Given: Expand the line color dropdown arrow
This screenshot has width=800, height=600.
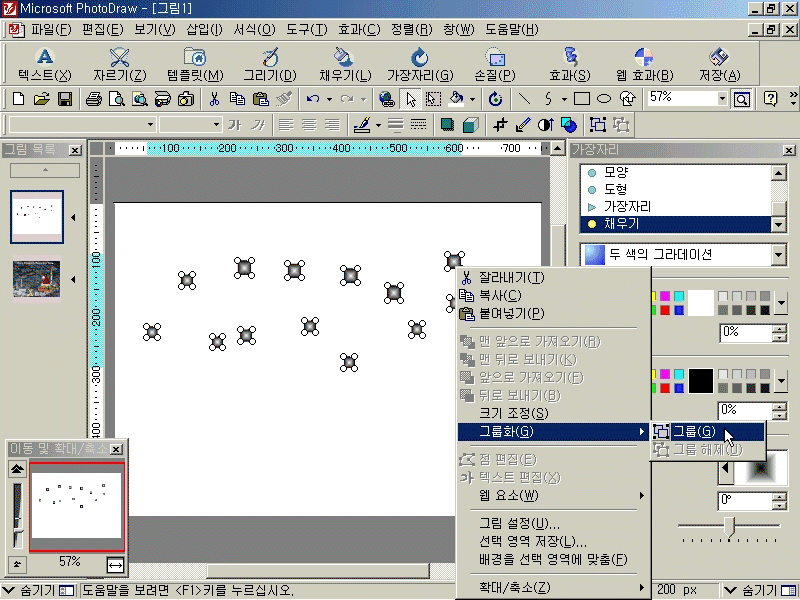Looking at the screenshot, I should tap(378, 125).
